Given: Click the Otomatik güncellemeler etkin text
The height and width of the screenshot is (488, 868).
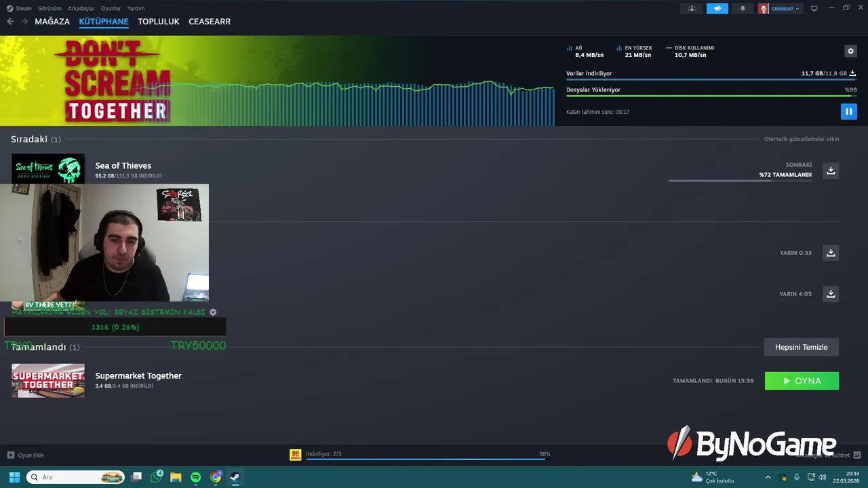Looking at the screenshot, I should [x=802, y=139].
